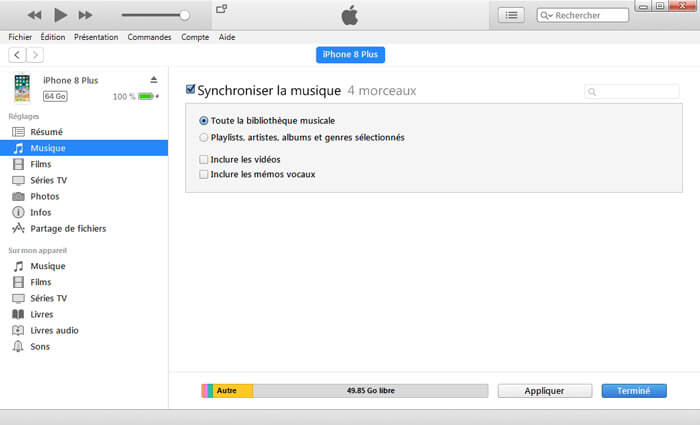Open the Compte menu
Screen dimensions: 700x425
pyautogui.click(x=195, y=37)
